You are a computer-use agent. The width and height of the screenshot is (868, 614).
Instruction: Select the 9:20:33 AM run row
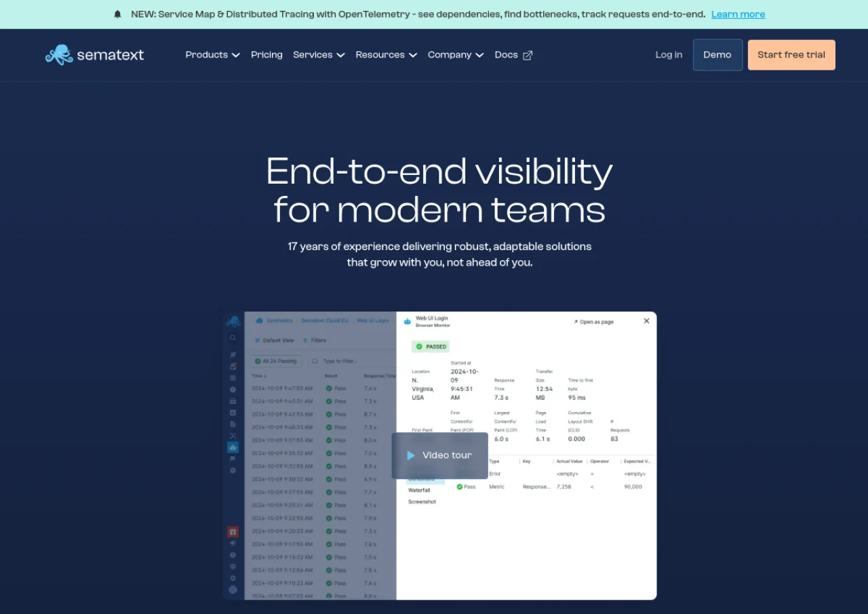[320, 531]
